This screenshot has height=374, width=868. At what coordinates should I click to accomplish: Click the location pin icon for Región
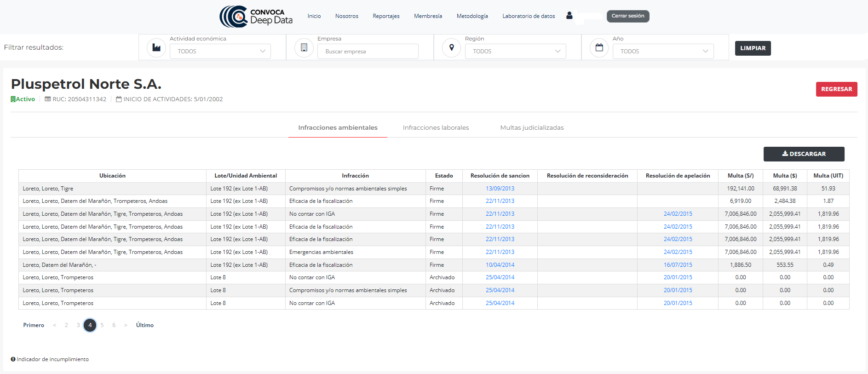452,48
